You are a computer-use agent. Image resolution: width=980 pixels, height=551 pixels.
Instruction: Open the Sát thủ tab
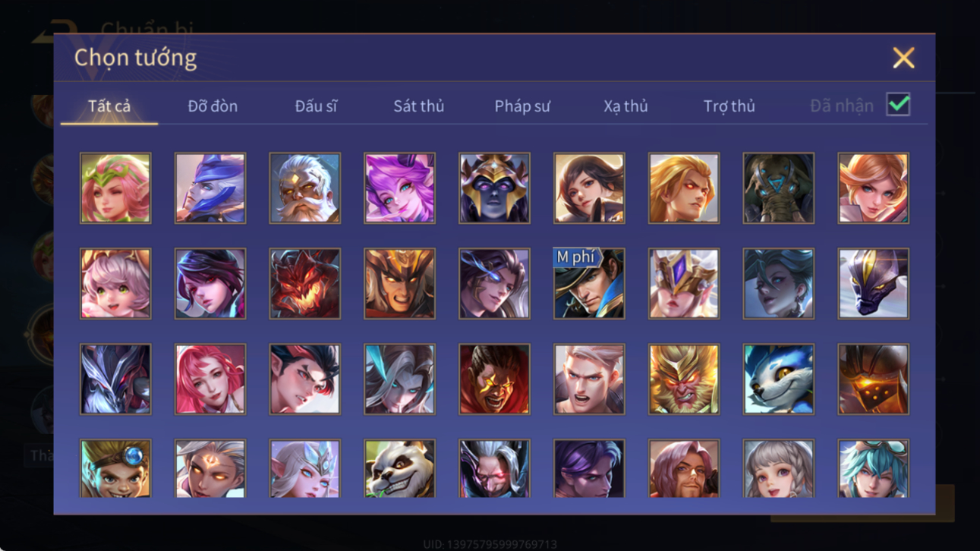[418, 106]
